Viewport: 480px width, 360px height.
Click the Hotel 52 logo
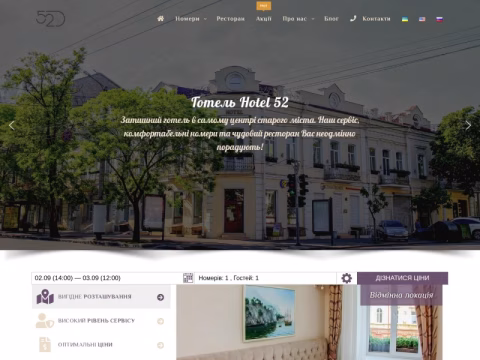coord(51,19)
